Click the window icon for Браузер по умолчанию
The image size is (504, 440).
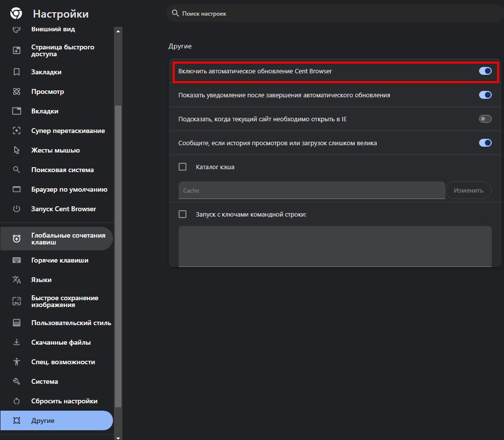point(17,190)
